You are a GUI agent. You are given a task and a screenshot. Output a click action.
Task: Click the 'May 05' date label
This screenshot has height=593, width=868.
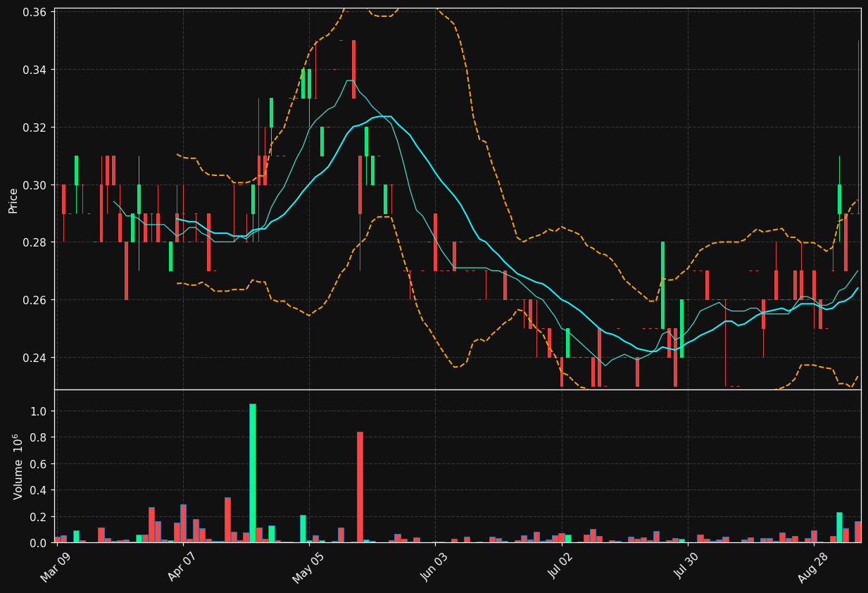tap(309, 566)
